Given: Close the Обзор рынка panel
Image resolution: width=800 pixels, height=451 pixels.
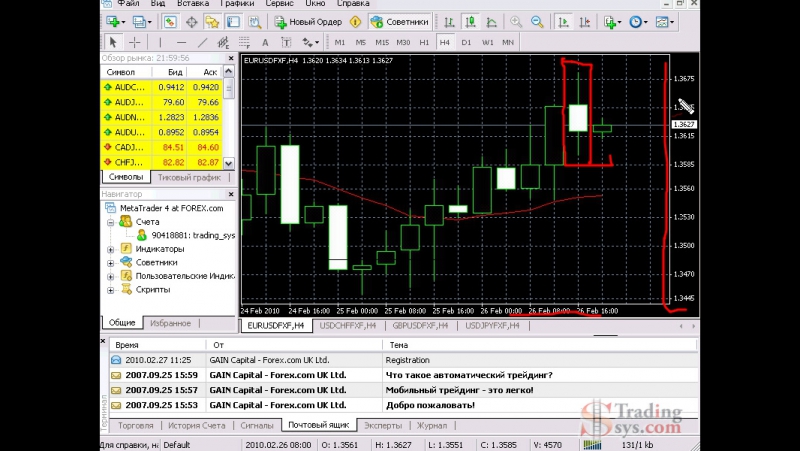Looking at the screenshot, I should [231, 58].
